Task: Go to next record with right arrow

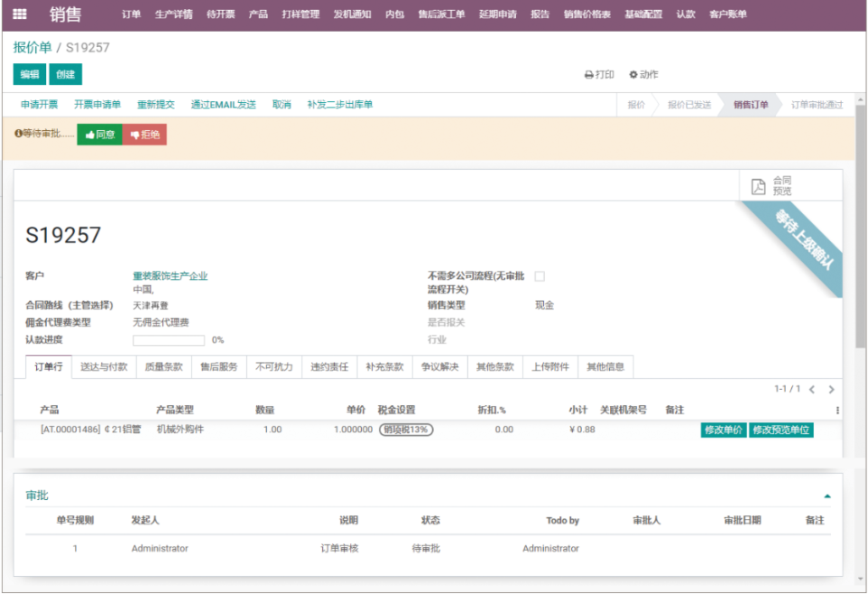Action: tap(832, 389)
